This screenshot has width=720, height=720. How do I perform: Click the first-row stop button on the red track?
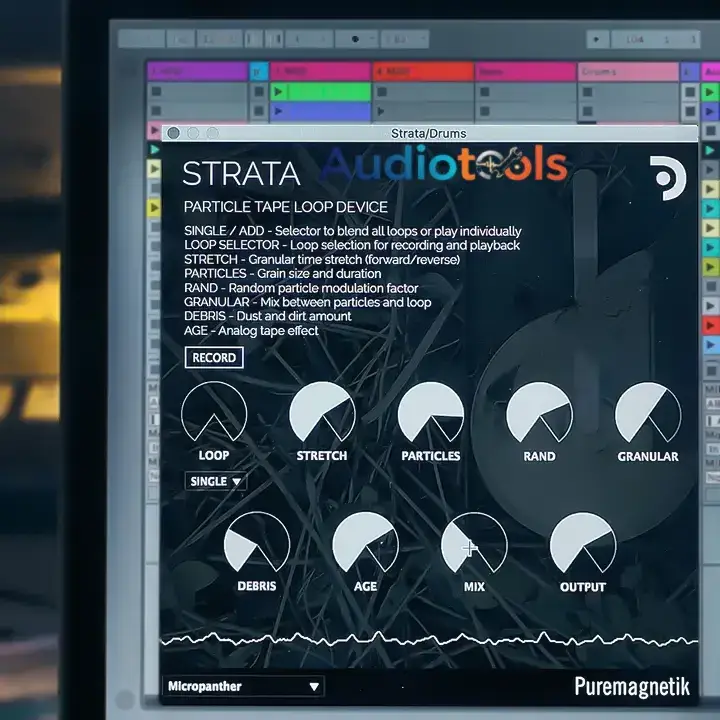coord(382,92)
